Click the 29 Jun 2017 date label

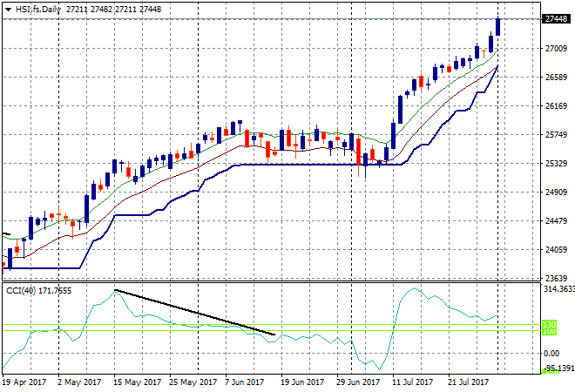pos(359,382)
